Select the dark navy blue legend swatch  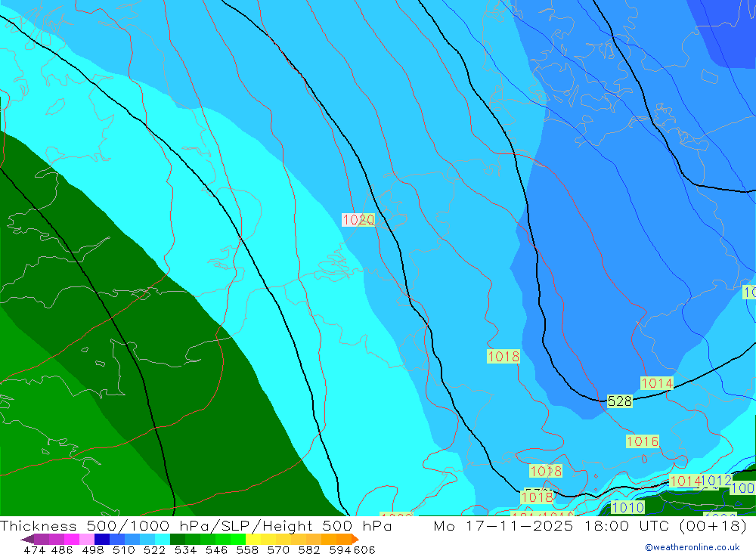[x=101, y=539]
